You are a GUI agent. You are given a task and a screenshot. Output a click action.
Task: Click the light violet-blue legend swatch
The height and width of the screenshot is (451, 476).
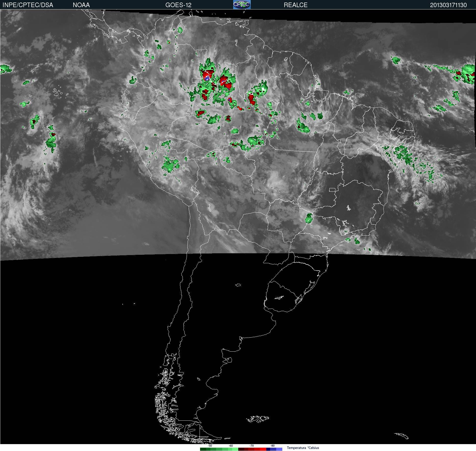click(279, 449)
